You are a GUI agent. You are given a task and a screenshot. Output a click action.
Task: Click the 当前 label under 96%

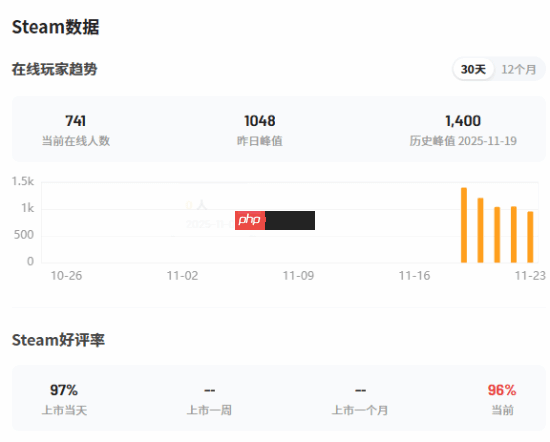pos(502,410)
